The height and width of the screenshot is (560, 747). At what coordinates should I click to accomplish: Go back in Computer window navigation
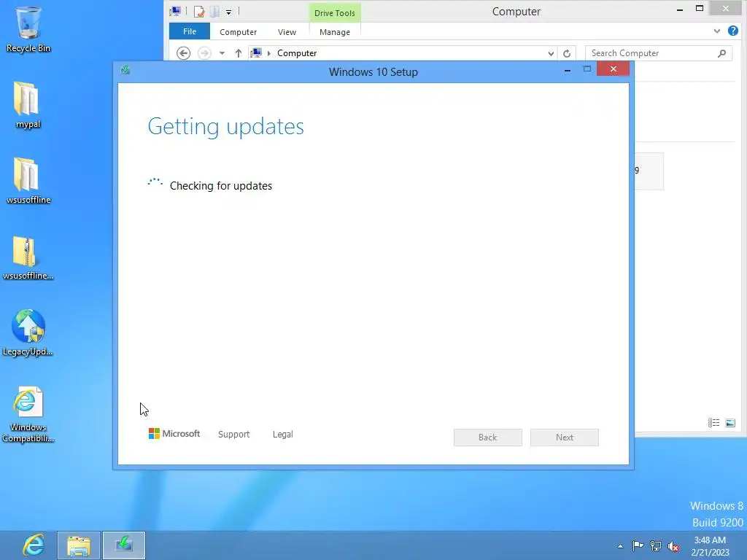pyautogui.click(x=183, y=52)
